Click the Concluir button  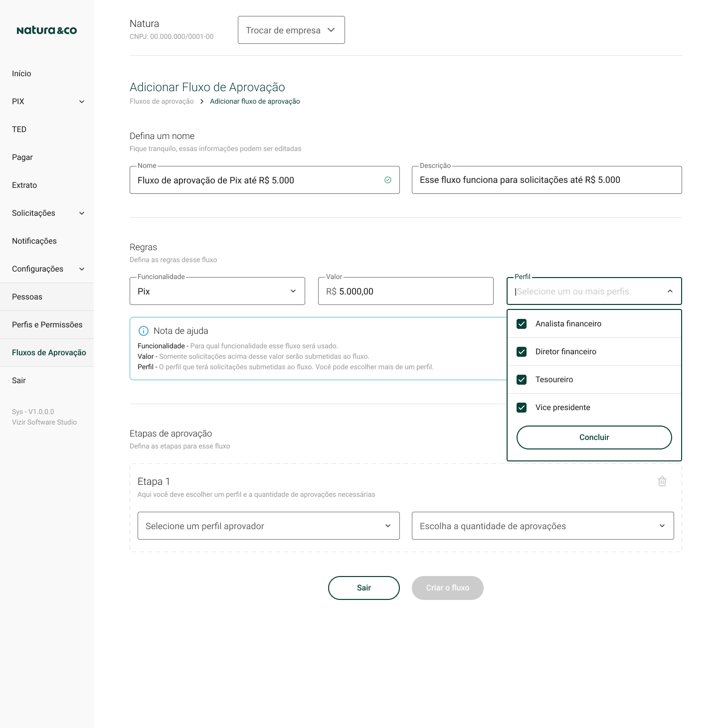tap(594, 437)
